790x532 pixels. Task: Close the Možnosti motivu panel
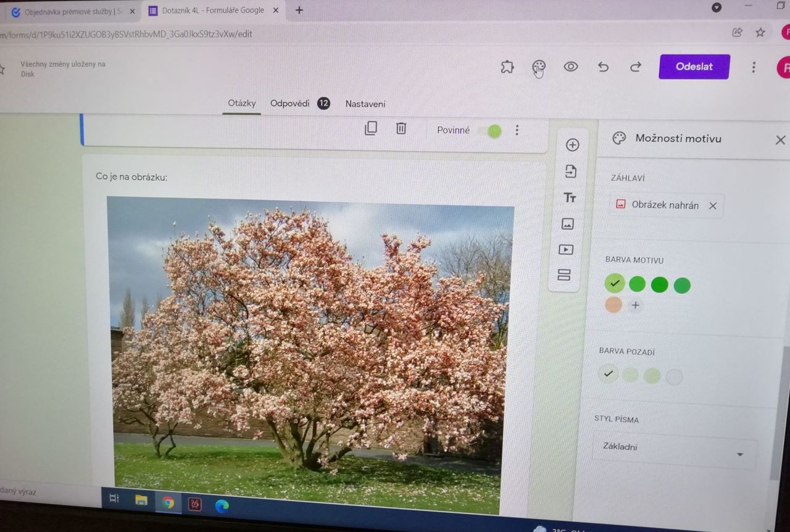pyautogui.click(x=780, y=140)
